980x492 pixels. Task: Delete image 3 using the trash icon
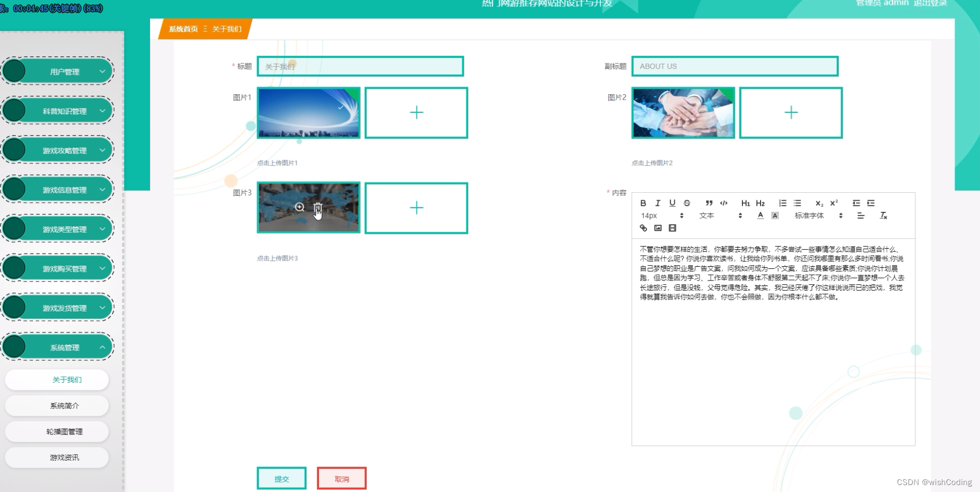click(317, 208)
